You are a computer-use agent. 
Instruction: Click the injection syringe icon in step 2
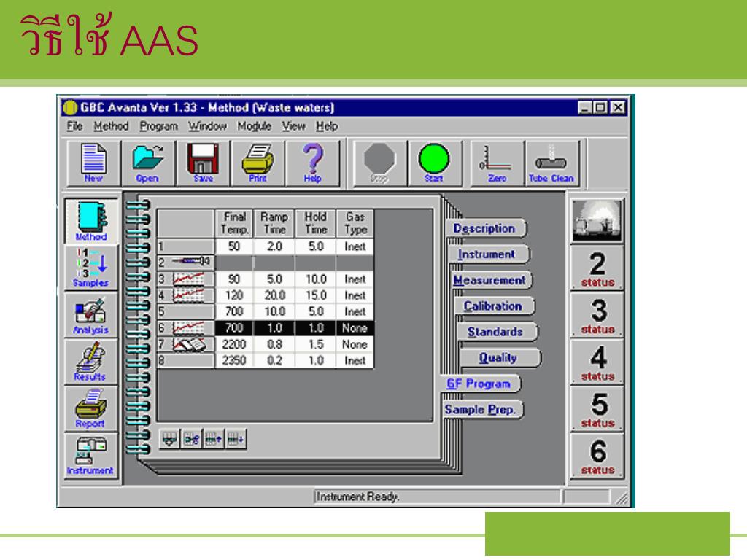[190, 262]
